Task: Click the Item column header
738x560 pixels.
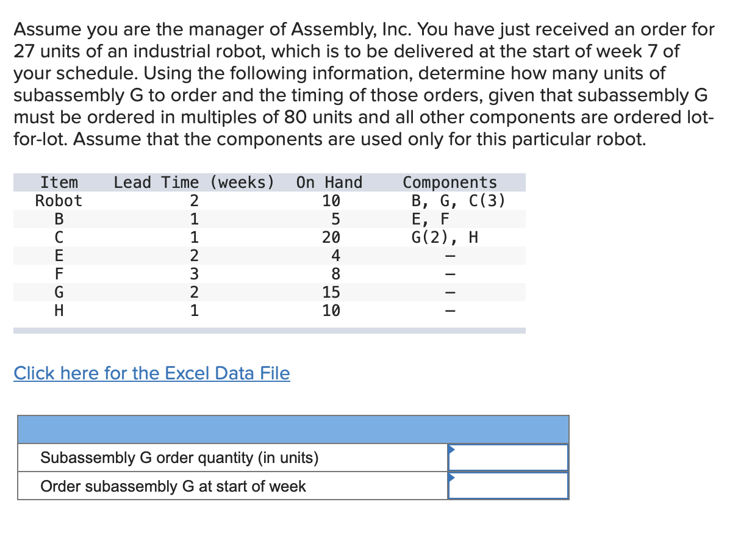Action: point(59,182)
